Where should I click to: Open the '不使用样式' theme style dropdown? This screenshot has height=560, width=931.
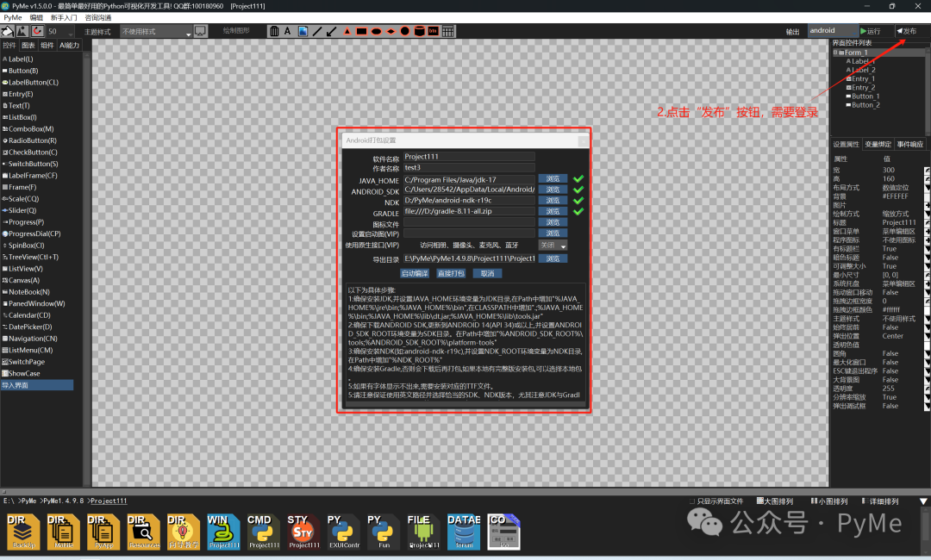(x=156, y=31)
